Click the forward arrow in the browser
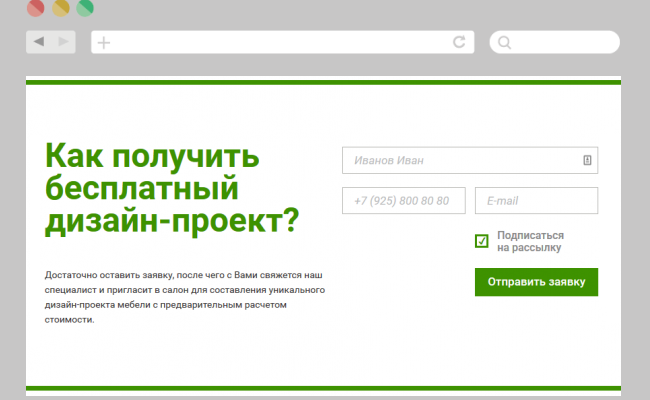 click(63, 42)
